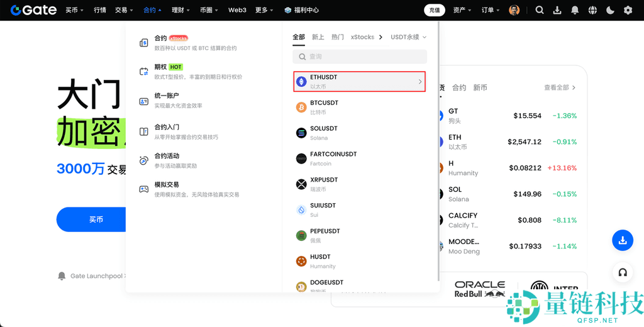This screenshot has width=644, height=327.
Task: Select the xStocks tab
Action: click(x=362, y=37)
